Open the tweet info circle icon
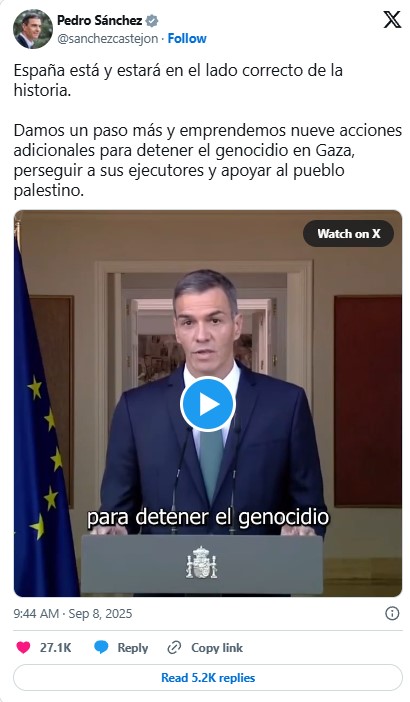 point(392,613)
